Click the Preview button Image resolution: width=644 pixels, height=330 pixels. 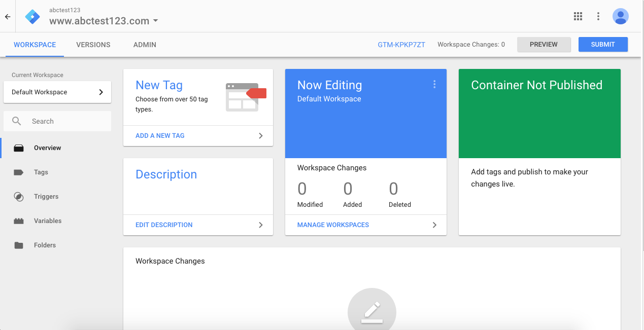(x=544, y=45)
